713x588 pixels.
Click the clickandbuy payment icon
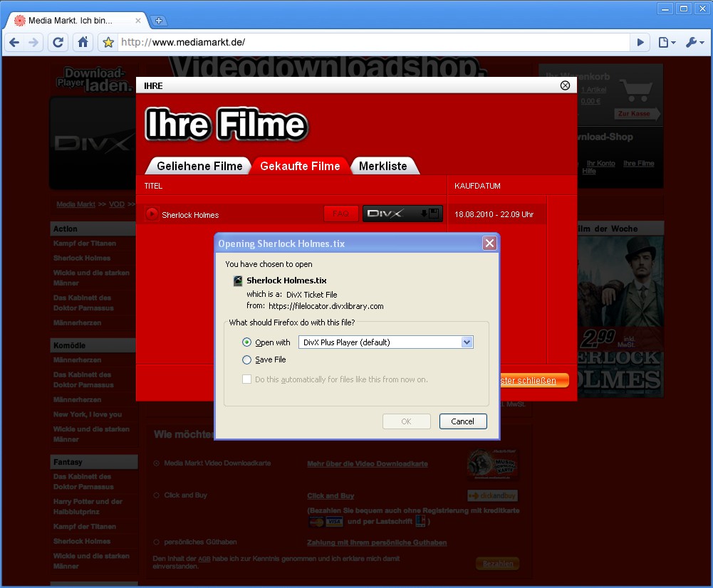tap(492, 495)
